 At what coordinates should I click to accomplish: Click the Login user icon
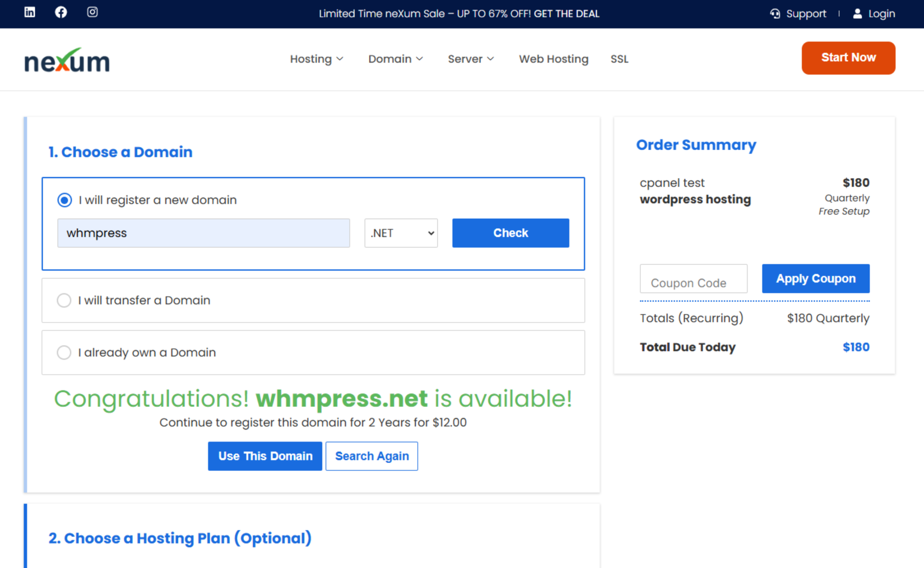pos(857,14)
